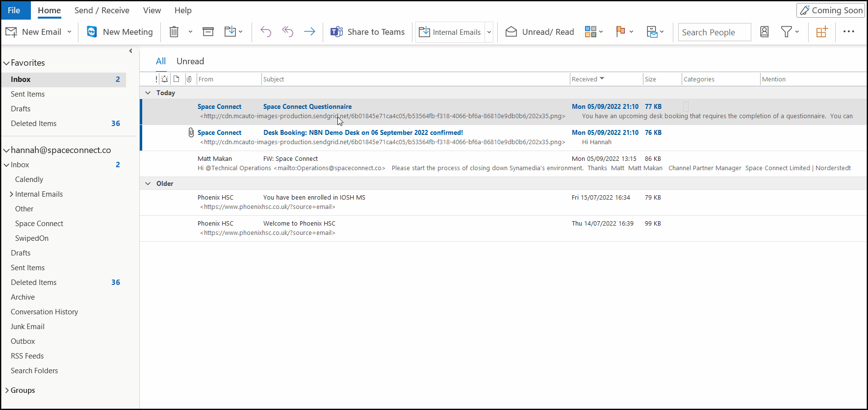Open the Help ribbon tab
The image size is (868, 410).
183,10
